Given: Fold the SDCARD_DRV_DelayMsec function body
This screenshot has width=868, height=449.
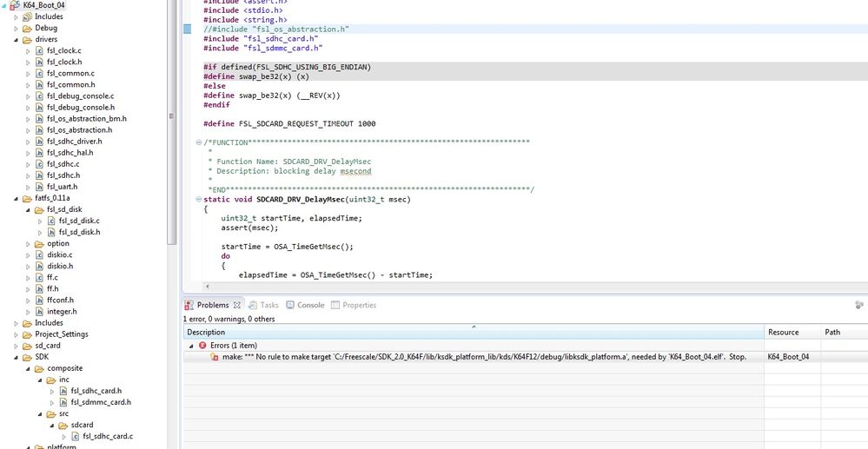Looking at the screenshot, I should coord(199,199).
